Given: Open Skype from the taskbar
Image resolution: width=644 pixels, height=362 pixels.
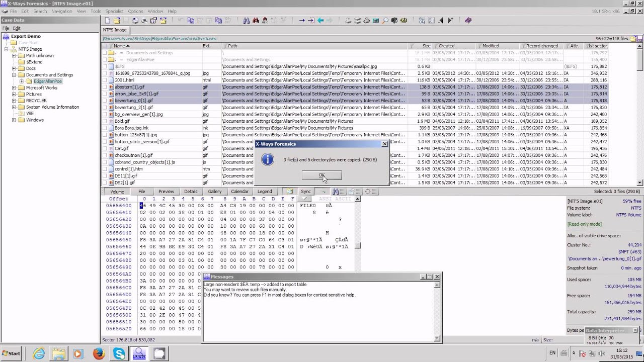Looking at the screenshot, I should (x=119, y=353).
